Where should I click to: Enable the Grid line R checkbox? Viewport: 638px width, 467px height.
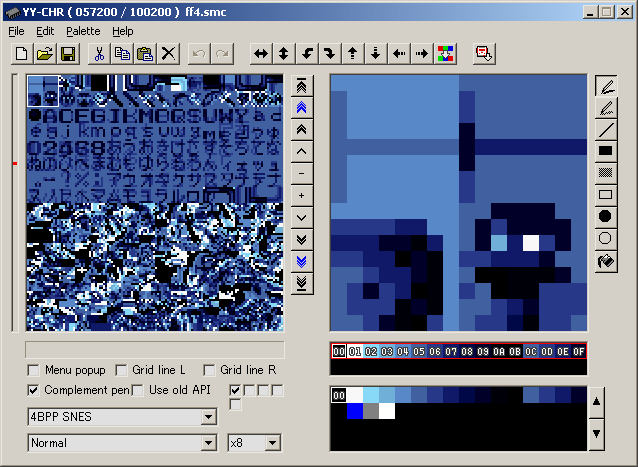tap(209, 371)
